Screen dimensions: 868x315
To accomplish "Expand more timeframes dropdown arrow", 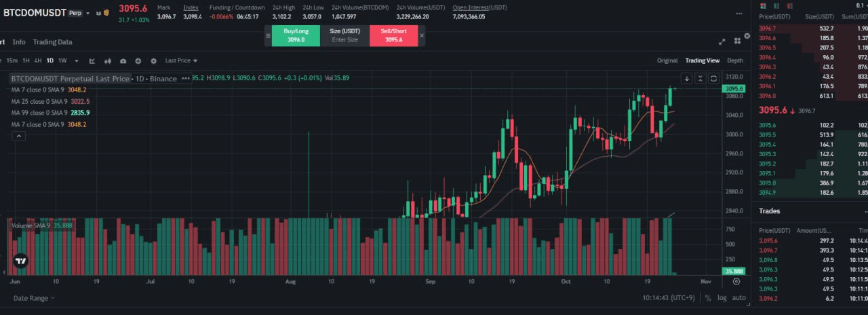I will tap(77, 61).
